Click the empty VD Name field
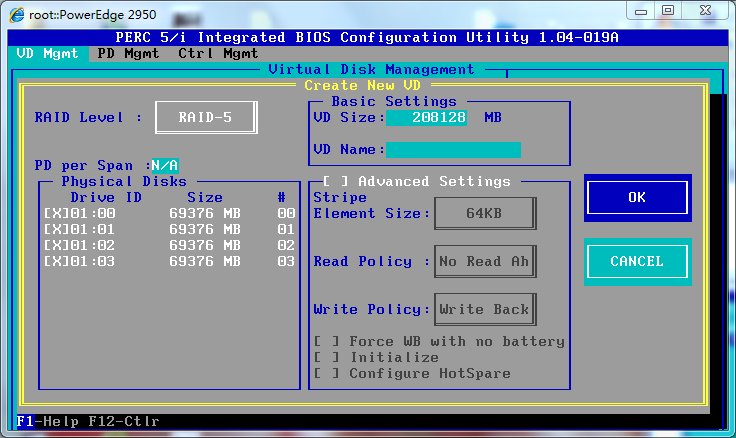 453,150
